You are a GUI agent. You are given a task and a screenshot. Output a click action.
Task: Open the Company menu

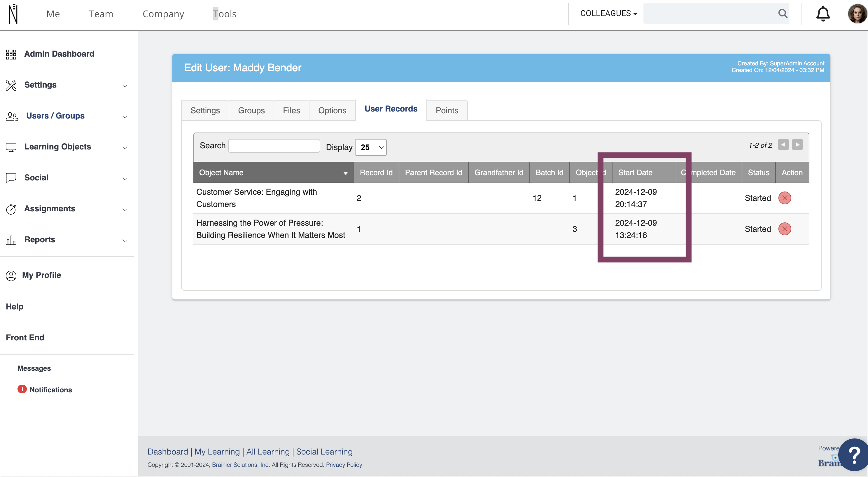(x=163, y=14)
